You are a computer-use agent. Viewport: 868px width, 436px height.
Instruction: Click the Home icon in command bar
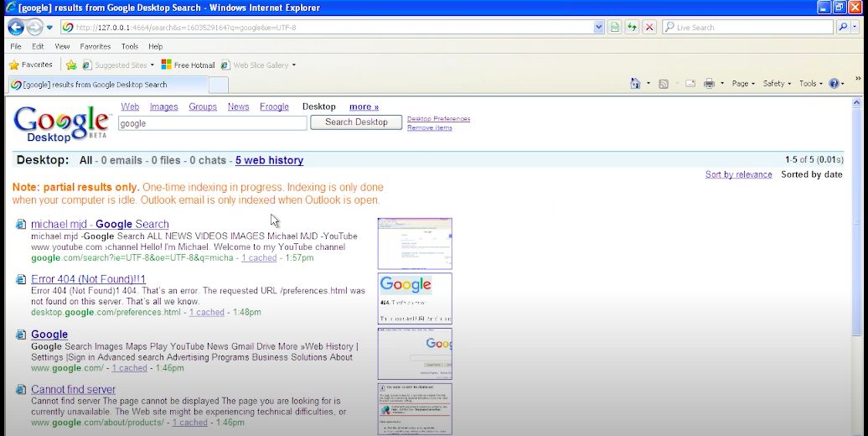pyautogui.click(x=636, y=84)
